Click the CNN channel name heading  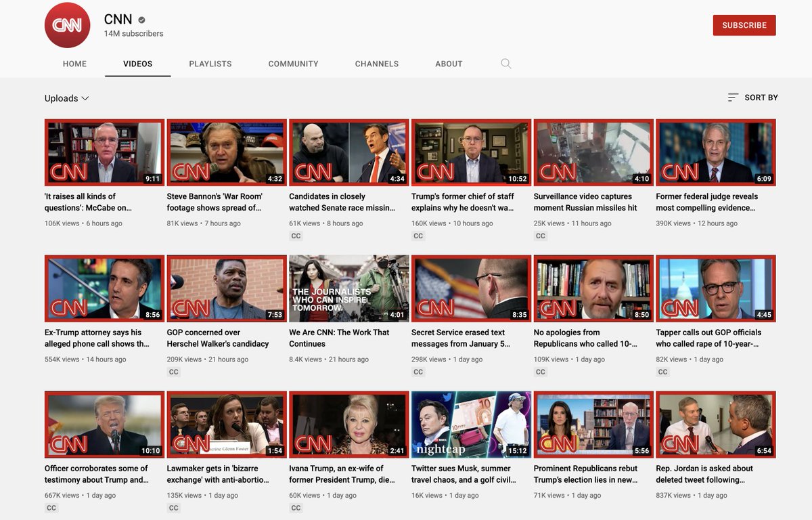118,20
